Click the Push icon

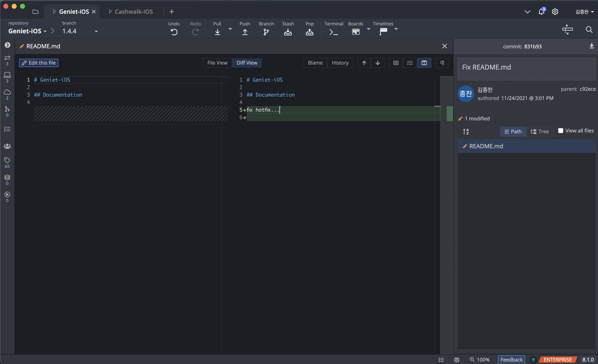(244, 32)
